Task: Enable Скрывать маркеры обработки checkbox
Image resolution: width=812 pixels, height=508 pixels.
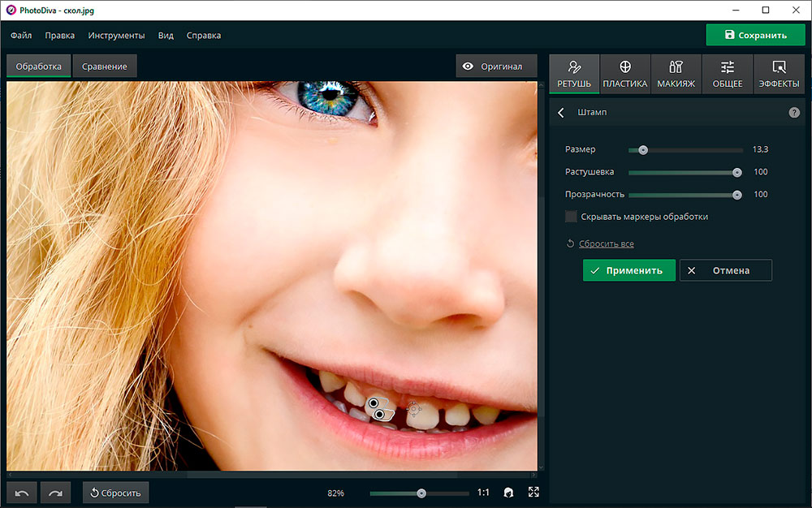Action: point(571,216)
